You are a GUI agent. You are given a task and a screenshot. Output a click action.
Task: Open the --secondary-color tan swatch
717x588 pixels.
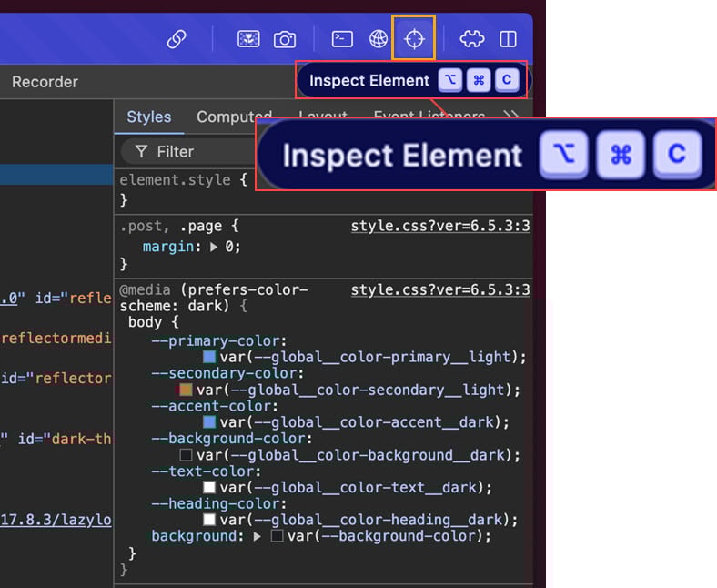[x=186, y=390]
